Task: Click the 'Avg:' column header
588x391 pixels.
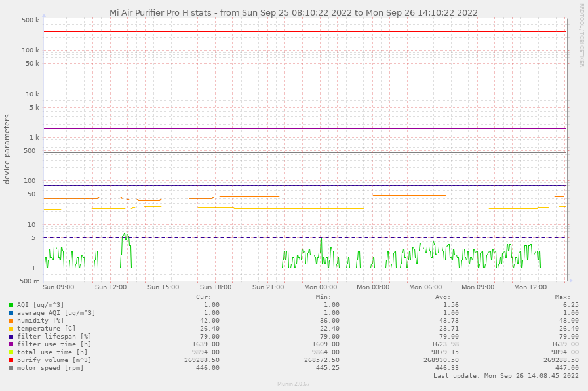Action: (x=443, y=297)
